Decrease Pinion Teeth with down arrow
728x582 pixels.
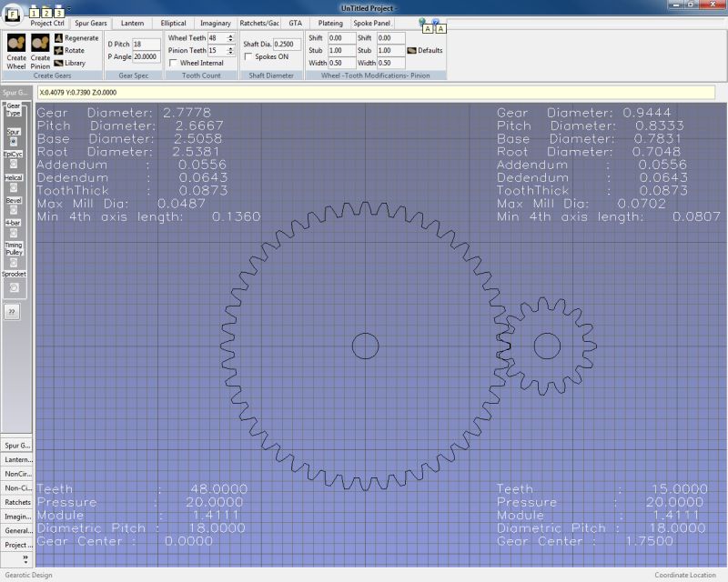pos(230,53)
